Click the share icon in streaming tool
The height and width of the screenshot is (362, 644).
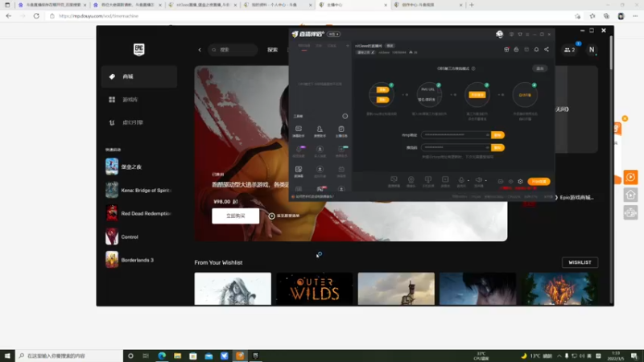tap(547, 49)
